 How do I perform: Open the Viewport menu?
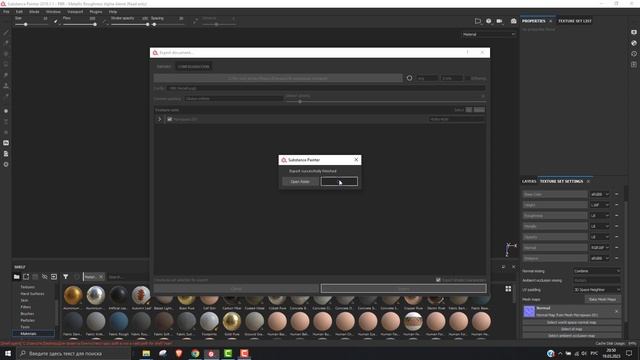point(75,12)
